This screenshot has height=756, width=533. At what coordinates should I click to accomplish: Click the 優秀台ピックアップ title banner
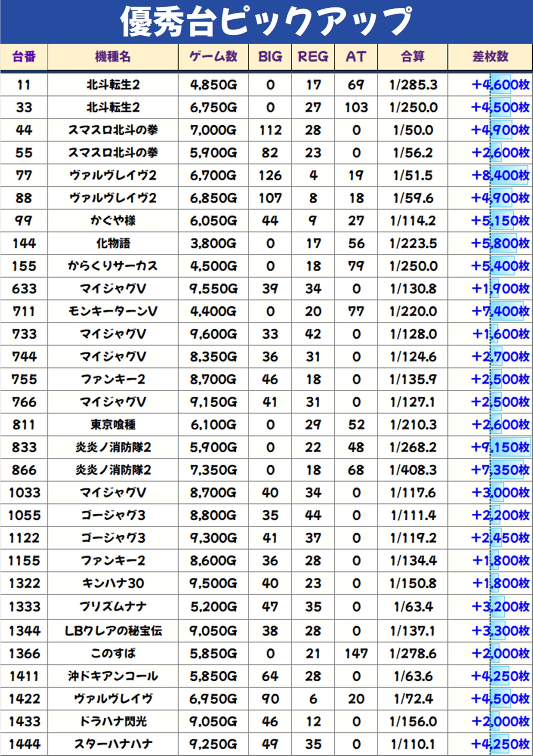(266, 22)
